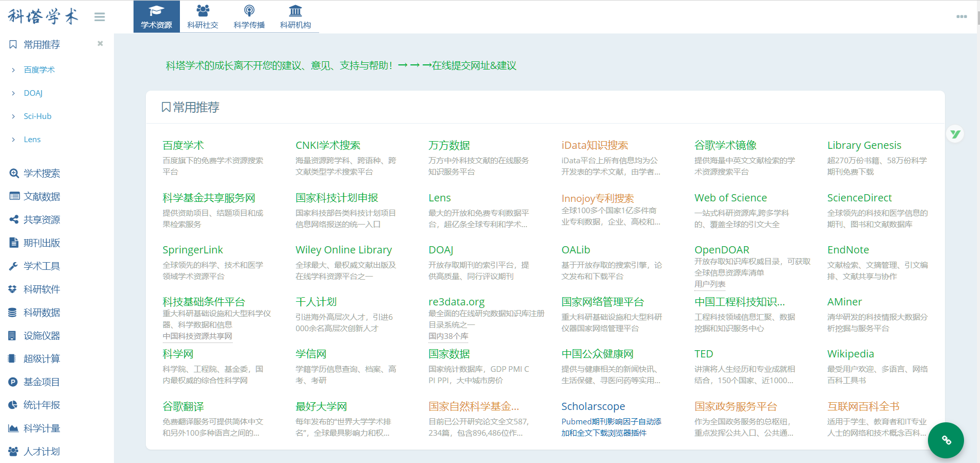The width and height of the screenshot is (980, 463).
Task: Click the 期刊出版 document icon in sidebar
Action: point(14,243)
